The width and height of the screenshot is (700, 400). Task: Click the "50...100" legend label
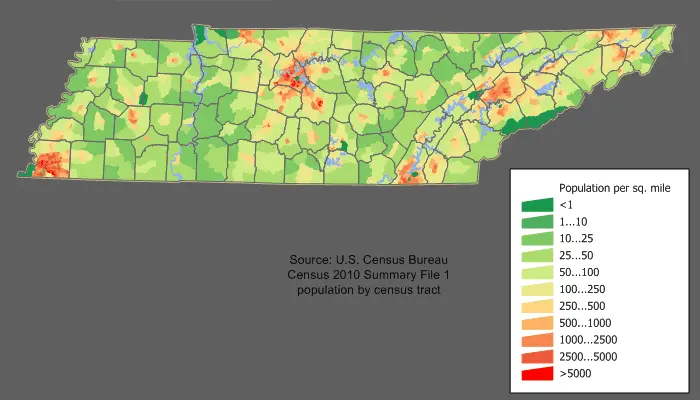pos(579,272)
